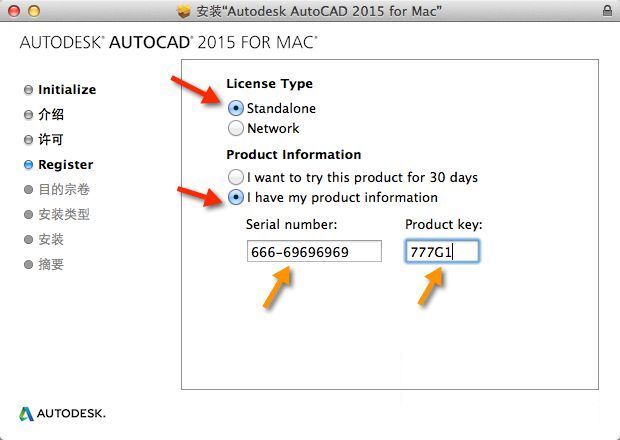
Task: Click the red close window button
Action: 14,11
